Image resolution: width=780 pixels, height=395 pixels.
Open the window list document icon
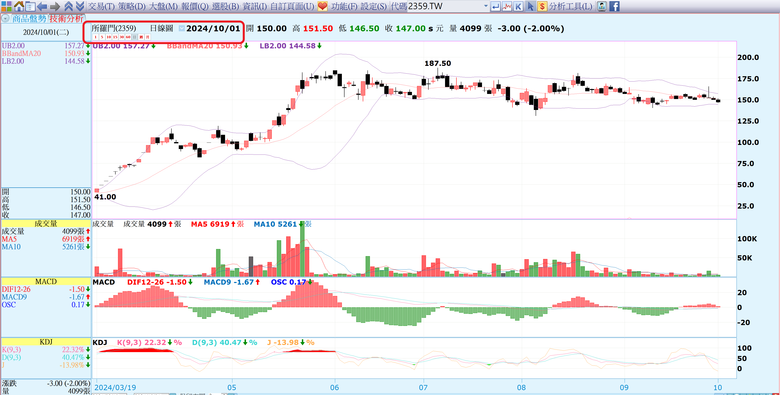pyautogui.click(x=30, y=6)
